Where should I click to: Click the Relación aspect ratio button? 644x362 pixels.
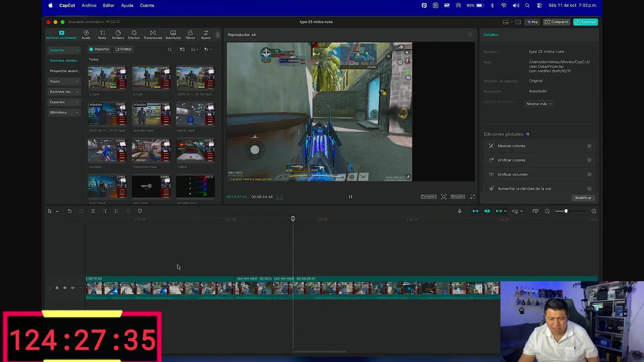(x=457, y=197)
